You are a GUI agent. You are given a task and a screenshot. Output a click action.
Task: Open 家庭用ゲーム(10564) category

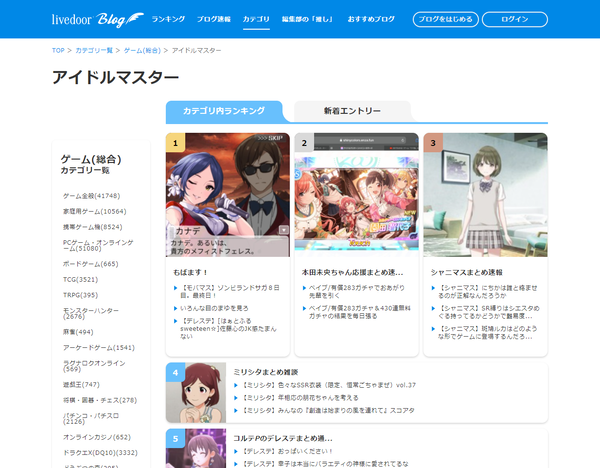[95, 212]
